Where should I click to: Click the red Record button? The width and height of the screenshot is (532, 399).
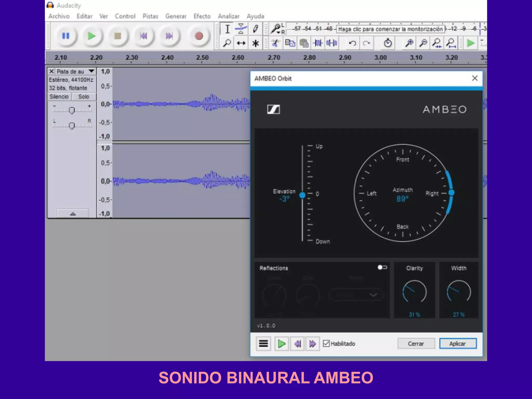click(x=199, y=36)
